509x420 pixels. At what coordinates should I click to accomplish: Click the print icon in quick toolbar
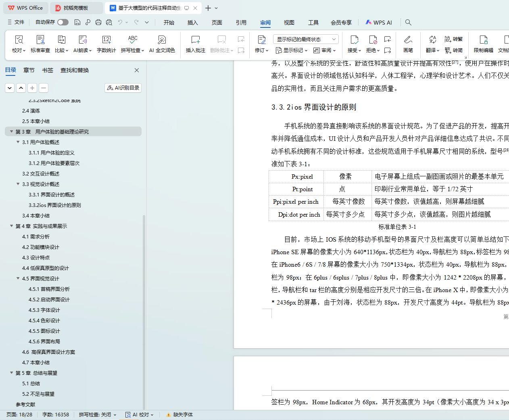coord(98,22)
